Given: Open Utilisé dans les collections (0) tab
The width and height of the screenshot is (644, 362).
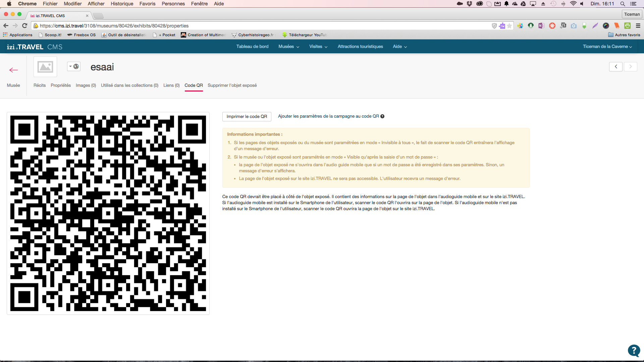Looking at the screenshot, I should 129,85.
